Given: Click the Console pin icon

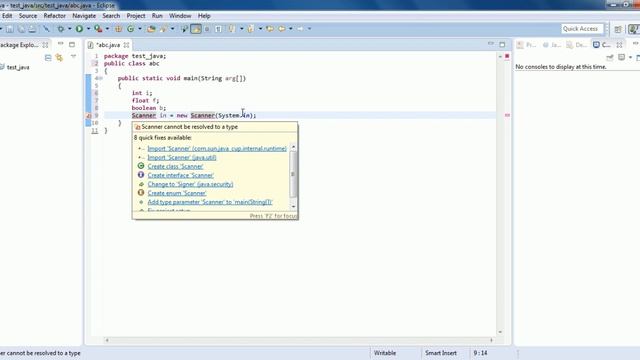Looking at the screenshot, I should (x=610, y=58).
